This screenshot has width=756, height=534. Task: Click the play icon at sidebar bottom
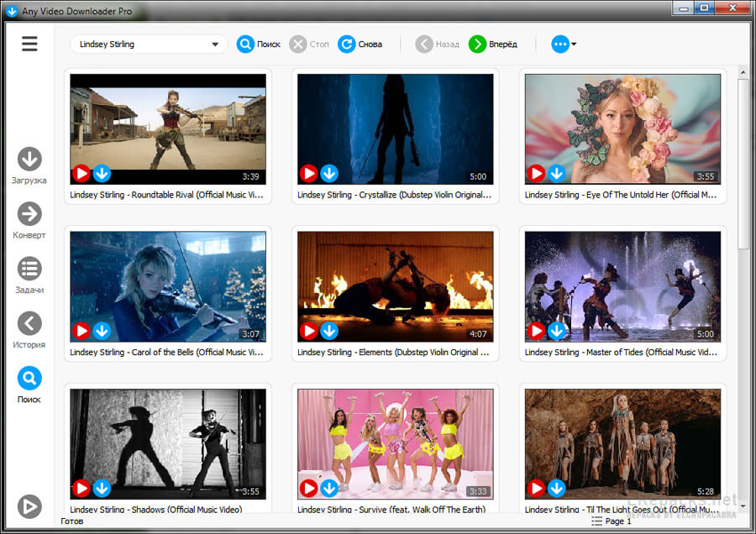click(29, 506)
